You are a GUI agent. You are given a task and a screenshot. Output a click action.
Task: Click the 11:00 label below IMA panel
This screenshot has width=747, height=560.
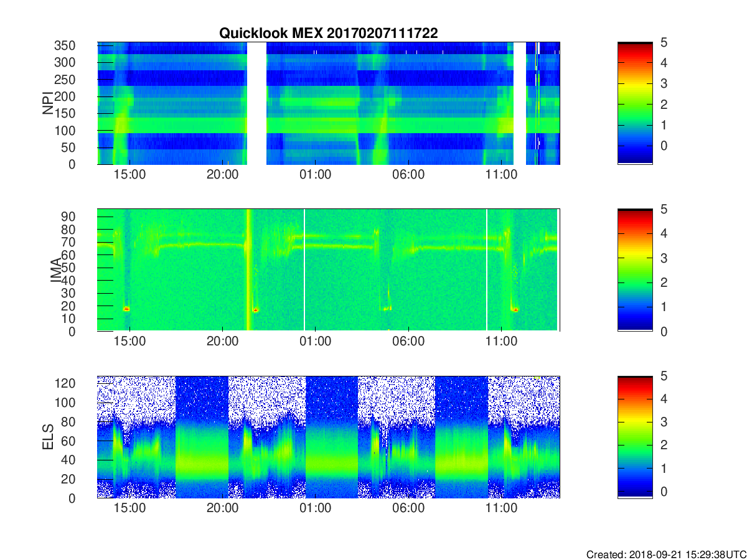(x=501, y=342)
